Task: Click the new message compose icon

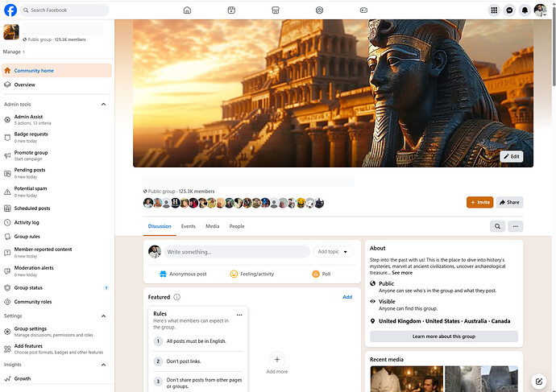Action: [x=539, y=381]
